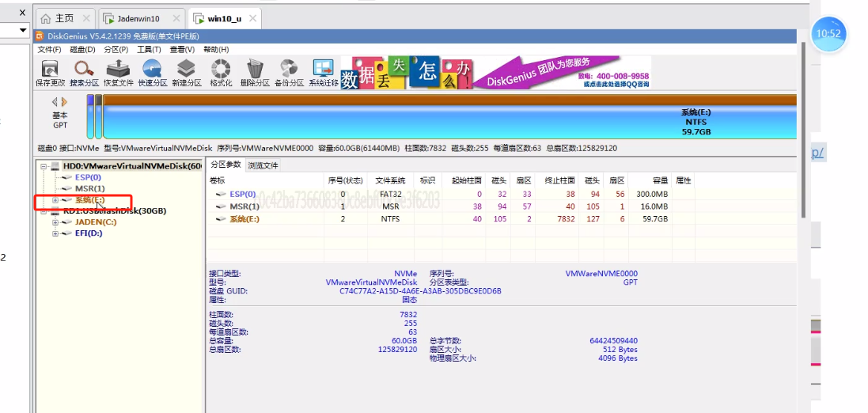Click the 文件系统 column header
The height and width of the screenshot is (413, 868).
coord(390,180)
